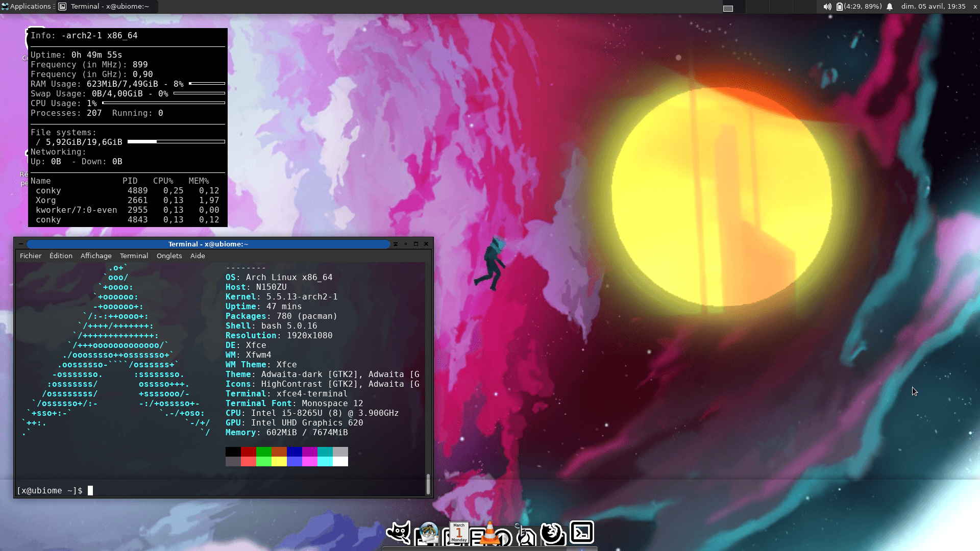Click the conky Xorg process row
This screenshot has width=980, height=551.
point(128,200)
